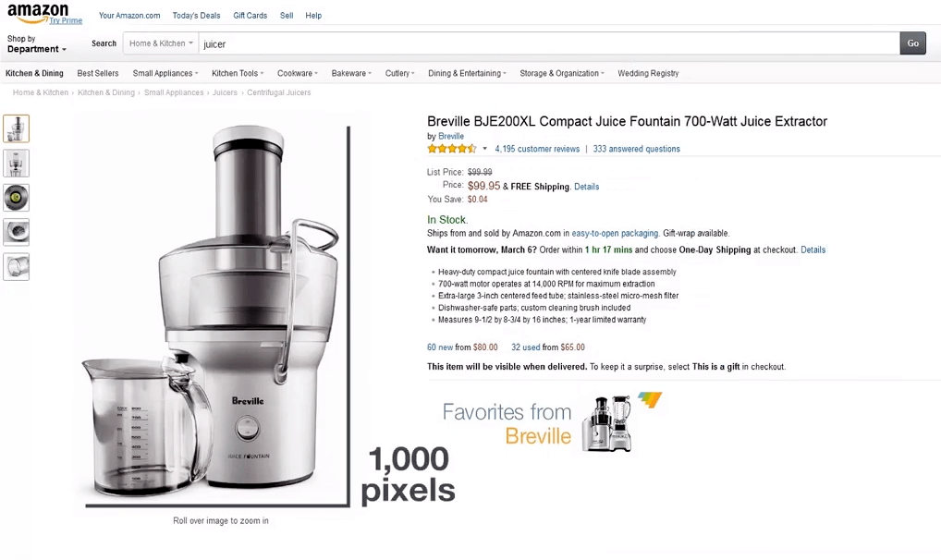Select the fourth product thumbnail
941x560 pixels.
(x=17, y=232)
